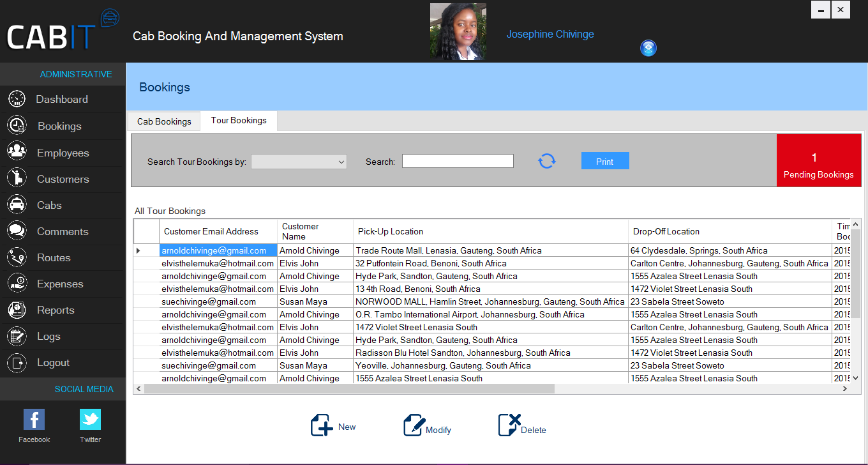Screen dimensions: 868x465
Task: Click the red Pending Bookings tile
Action: 818,160
